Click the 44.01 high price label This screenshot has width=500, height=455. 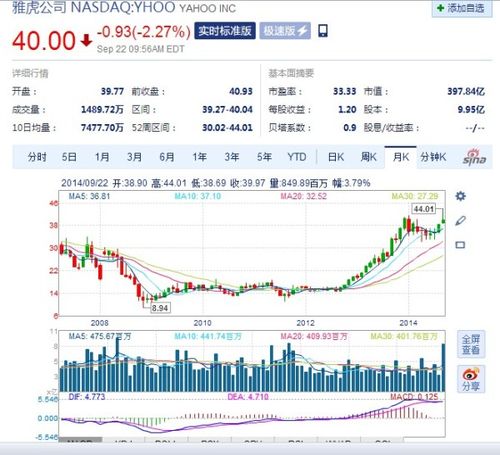tap(424, 209)
